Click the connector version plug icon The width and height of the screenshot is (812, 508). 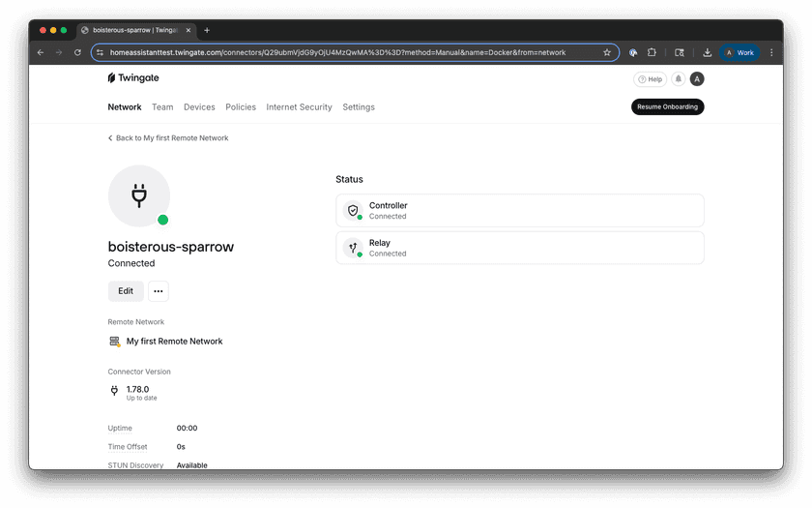[114, 392]
